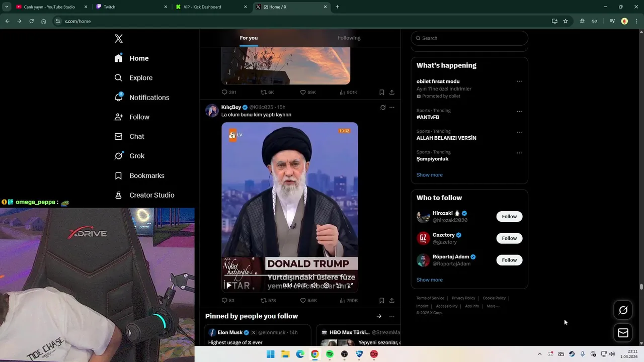Open Explore in X sidebar
This screenshot has width=644, height=362.
tap(133, 78)
